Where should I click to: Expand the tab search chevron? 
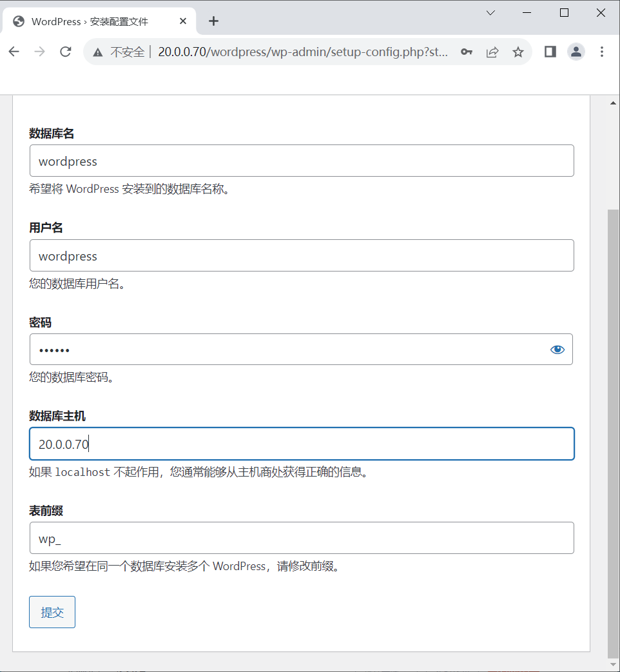[490, 13]
